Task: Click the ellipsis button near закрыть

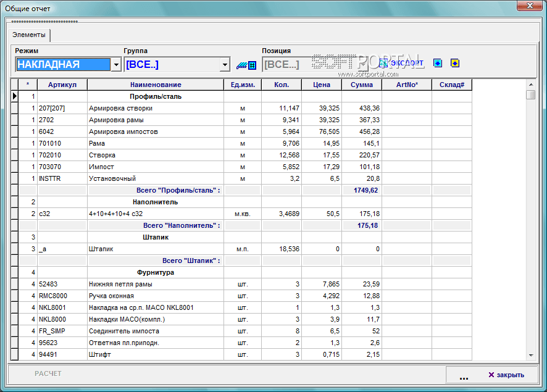Action: [x=464, y=375]
